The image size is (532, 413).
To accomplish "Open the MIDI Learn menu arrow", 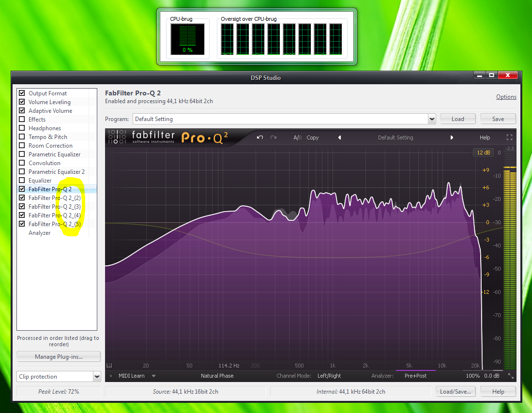I will pyautogui.click(x=154, y=376).
